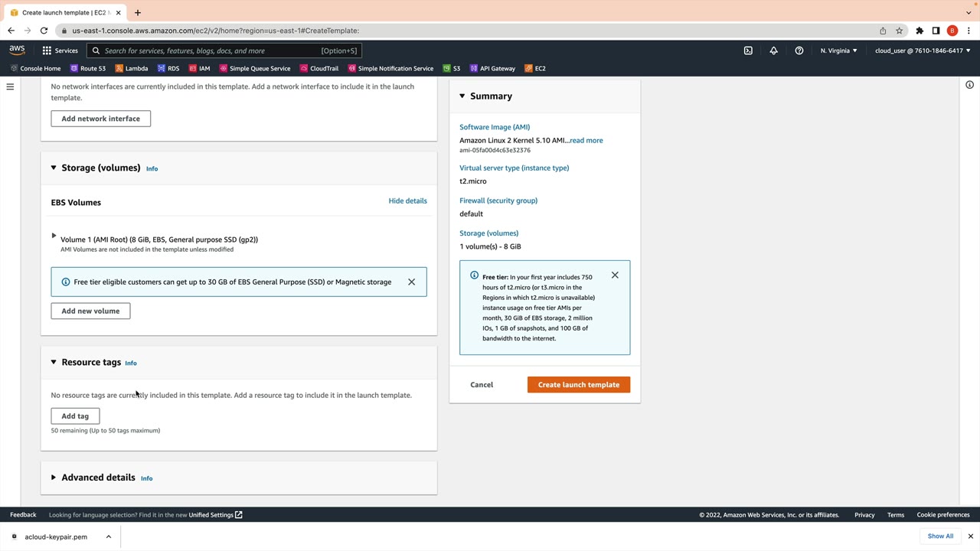Open the N. Virginia region dropdown
The image size is (980, 551).
click(x=839, y=51)
